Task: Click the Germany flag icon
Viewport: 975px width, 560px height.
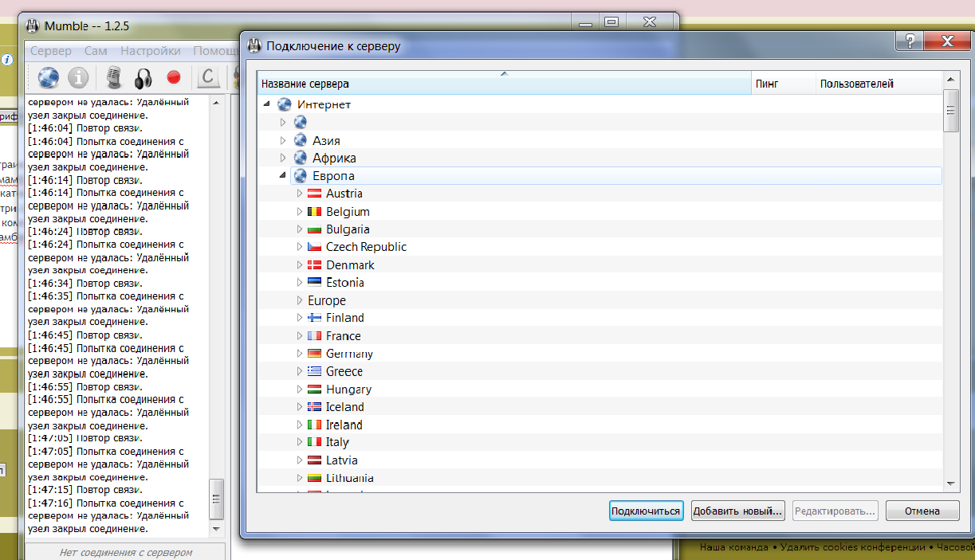Action: click(314, 354)
